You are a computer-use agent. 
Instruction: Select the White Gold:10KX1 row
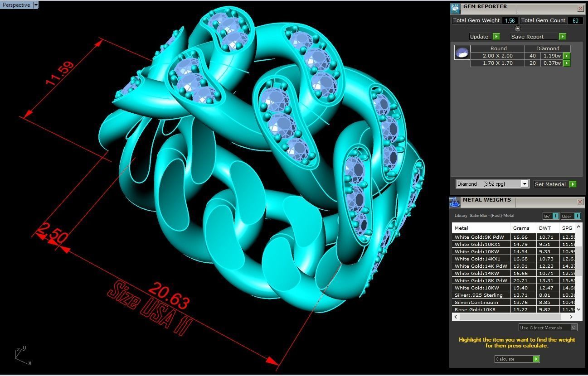pos(514,244)
